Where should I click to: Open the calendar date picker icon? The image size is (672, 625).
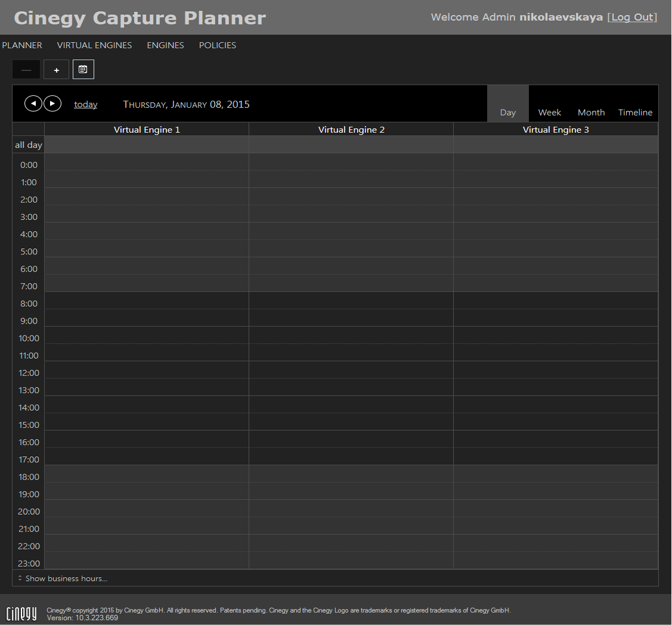(83, 69)
